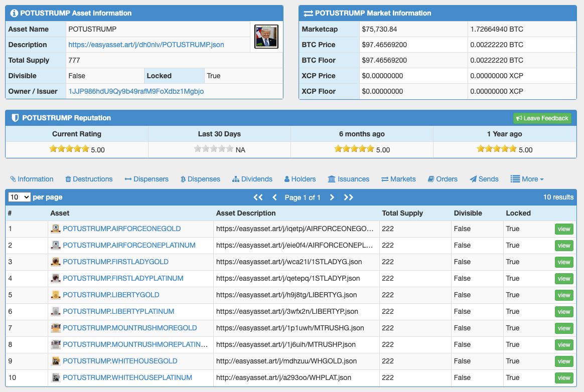Image resolution: width=584 pixels, height=392 pixels.
Task: Open POTUSTRUMP.WHITEHOUSEPLATINUM asset link
Action: coord(127,377)
